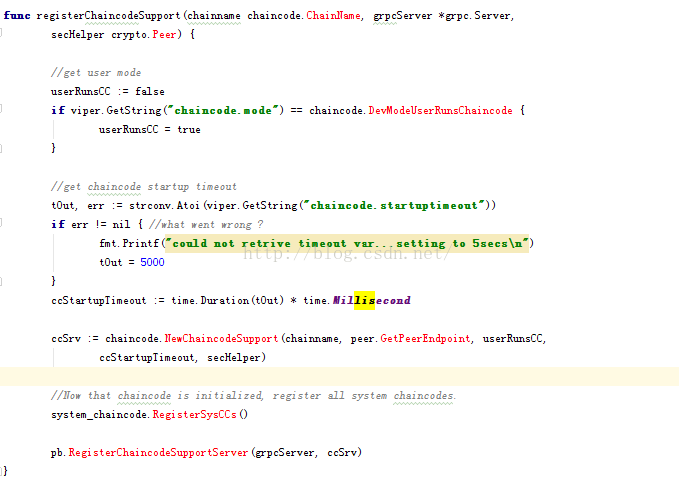The image size is (679, 484).
Task: Click the 'true' value in userRunsCC assignment
Action: pyautogui.click(x=189, y=129)
